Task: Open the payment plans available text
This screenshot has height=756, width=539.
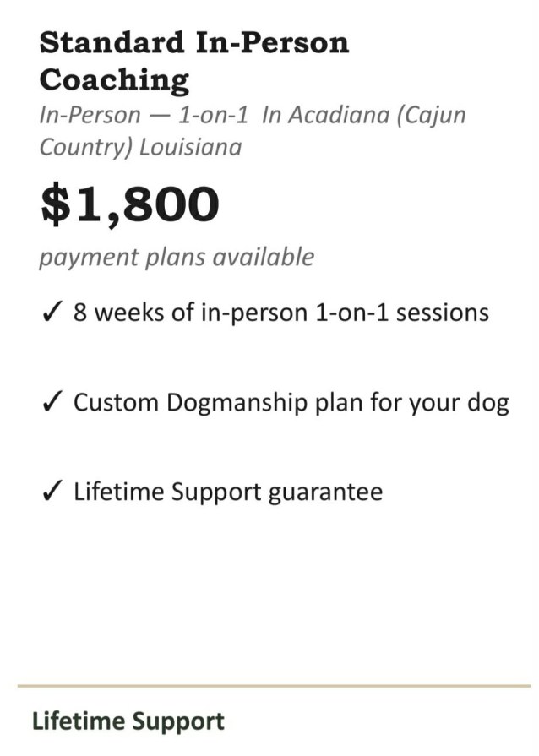Action: point(177,258)
